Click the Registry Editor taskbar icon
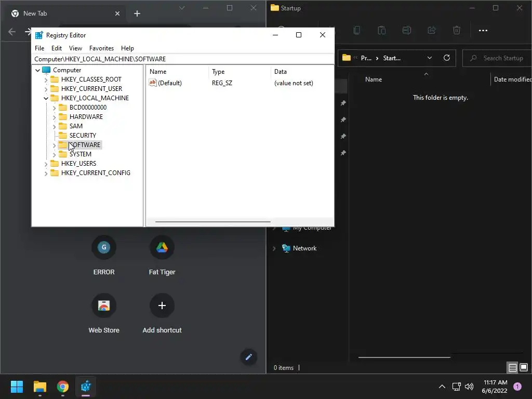The width and height of the screenshot is (532, 399). (x=86, y=387)
